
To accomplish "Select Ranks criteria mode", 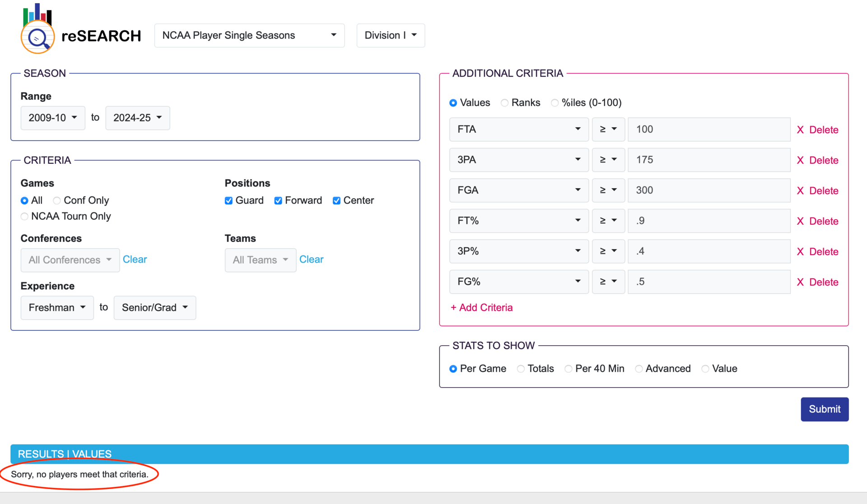I will 504,103.
